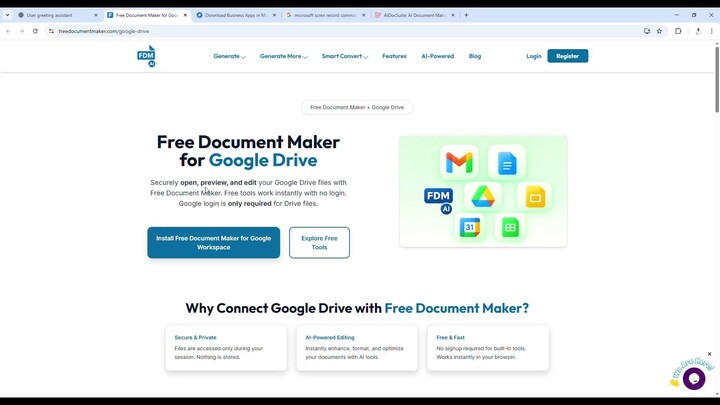Click the Explore Free Tools button

(x=319, y=242)
